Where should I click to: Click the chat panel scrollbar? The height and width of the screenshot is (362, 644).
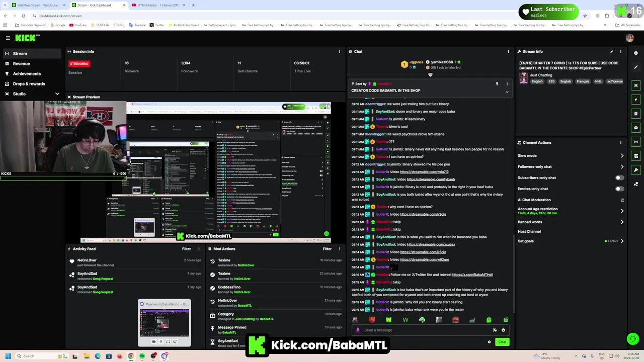tap(513, 274)
